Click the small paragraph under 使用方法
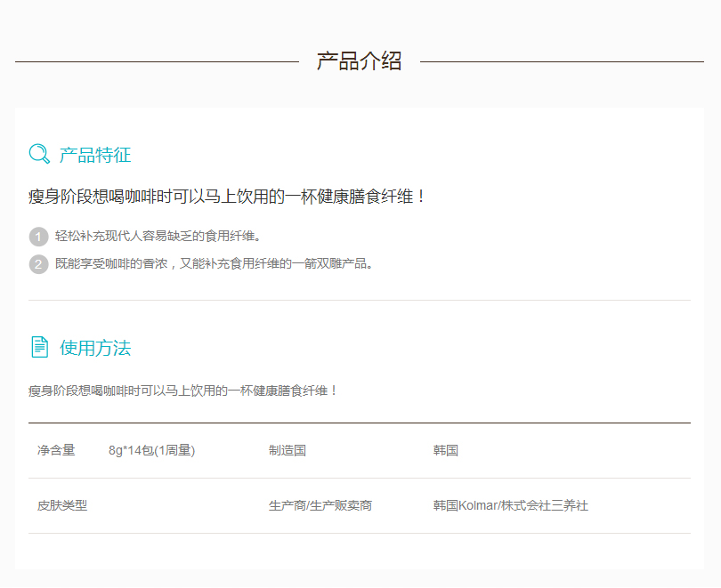Image resolution: width=721 pixels, height=588 pixels. [x=183, y=391]
